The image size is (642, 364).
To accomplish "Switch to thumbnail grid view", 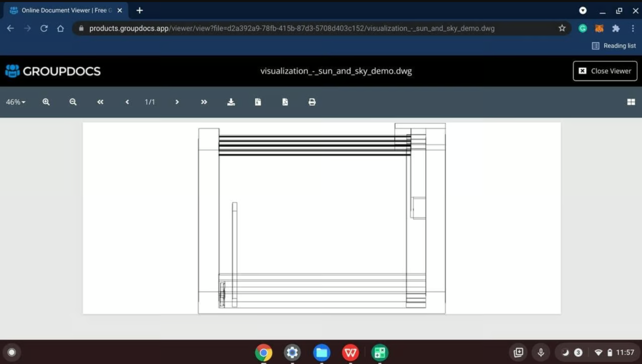I will tap(631, 102).
